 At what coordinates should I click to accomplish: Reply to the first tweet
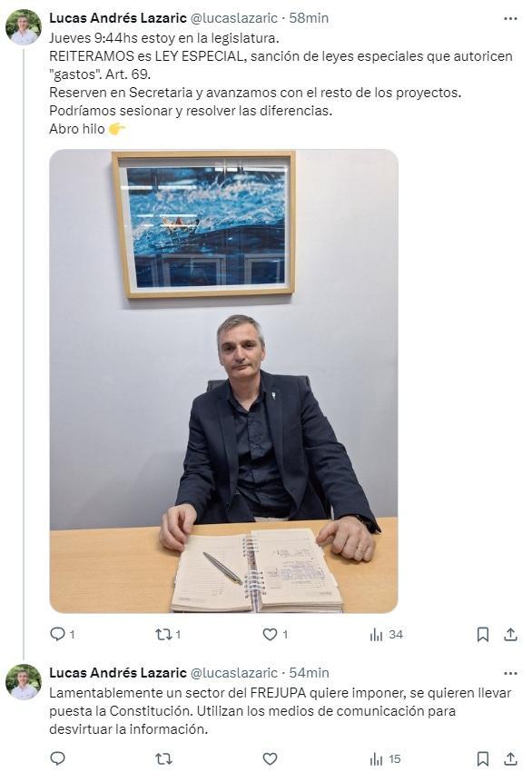(58, 634)
